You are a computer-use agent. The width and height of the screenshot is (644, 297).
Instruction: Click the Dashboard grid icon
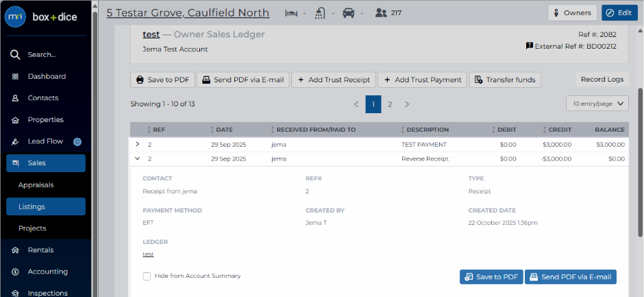15,77
